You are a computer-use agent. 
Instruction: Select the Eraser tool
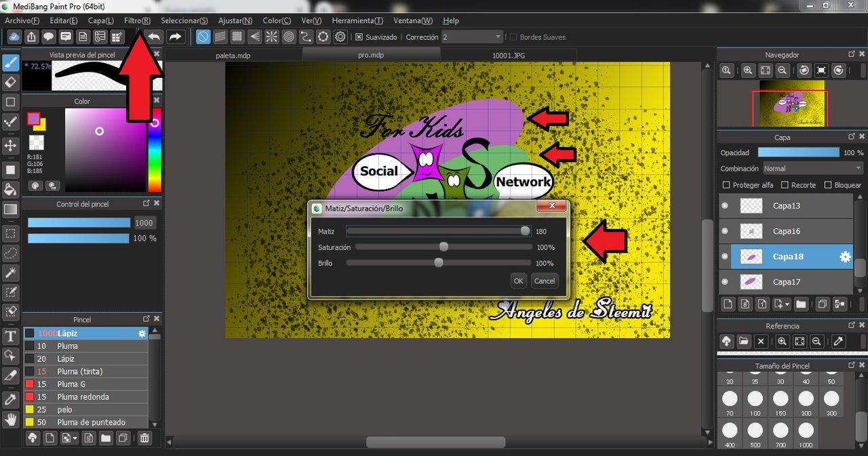(11, 82)
